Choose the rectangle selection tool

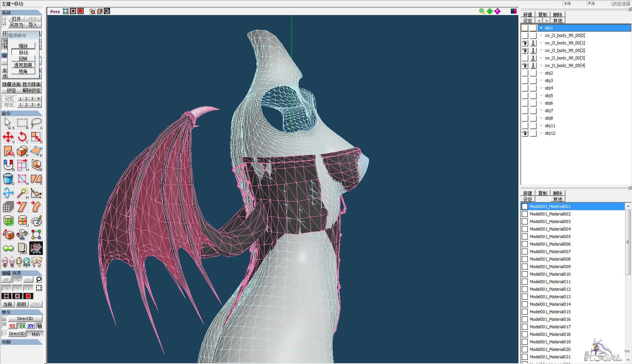coord(22,123)
